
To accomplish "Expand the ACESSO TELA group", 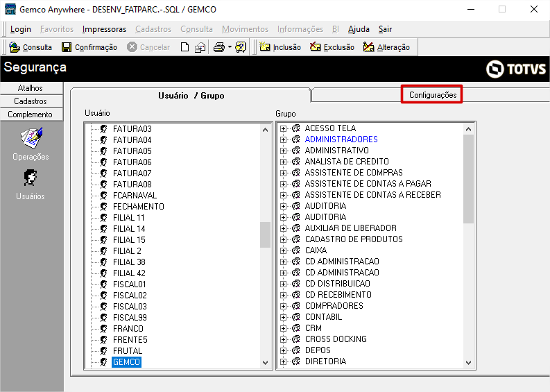I will 283,128.
